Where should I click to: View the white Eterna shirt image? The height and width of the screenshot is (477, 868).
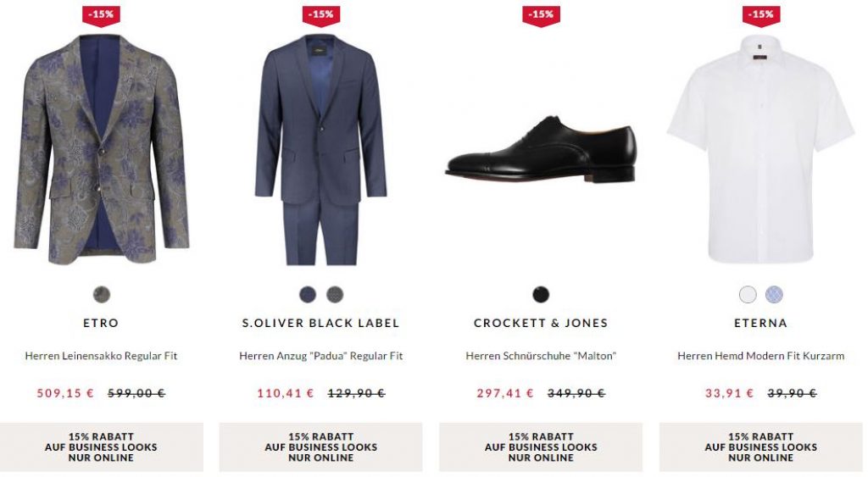(760, 148)
